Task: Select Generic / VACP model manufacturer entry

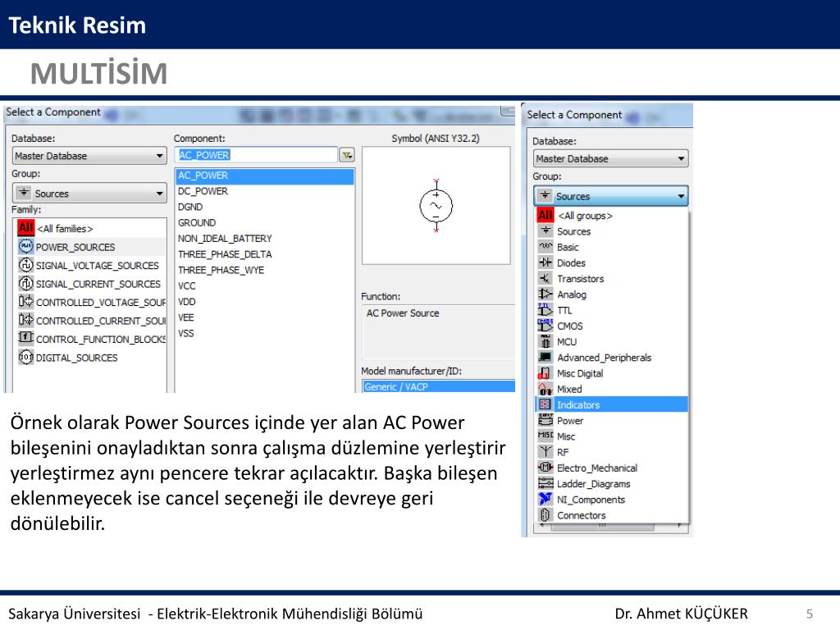Action: [438, 386]
